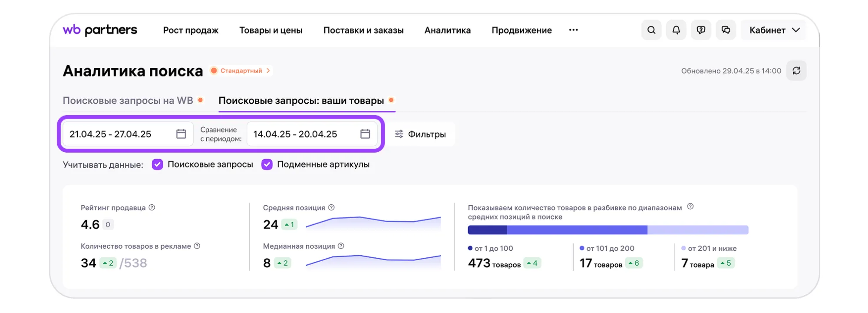Refresh data with the reload icon

796,71
